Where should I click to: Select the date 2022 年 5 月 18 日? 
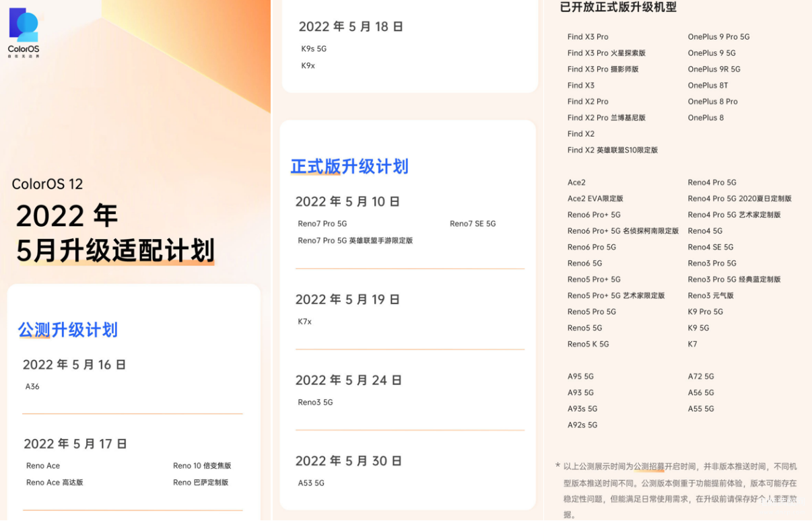(351, 27)
